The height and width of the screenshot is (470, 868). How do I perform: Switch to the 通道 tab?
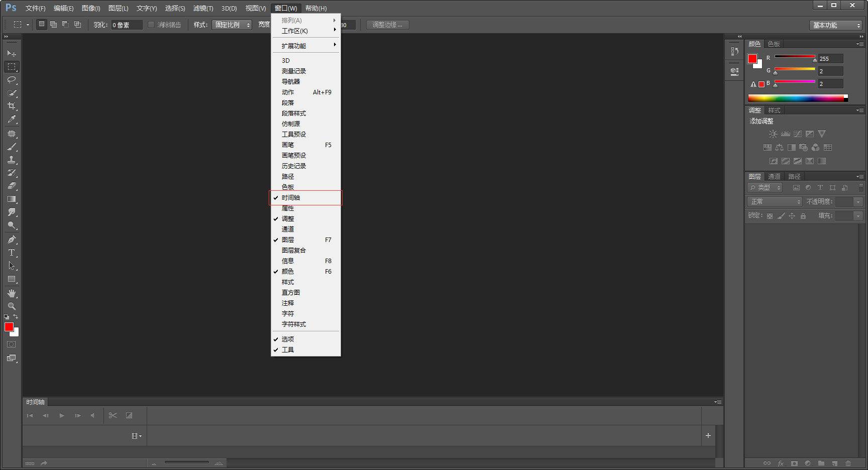click(774, 177)
